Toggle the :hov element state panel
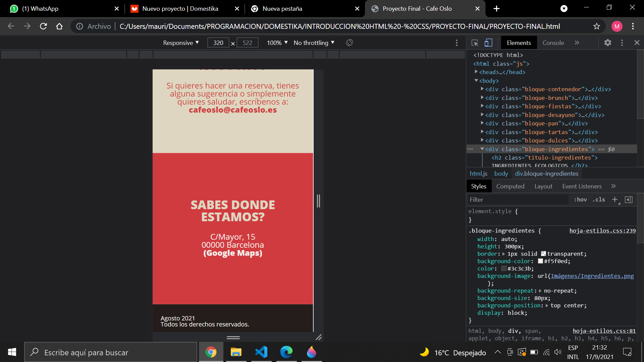Screen dimensions: 644x362 [x=580, y=199]
